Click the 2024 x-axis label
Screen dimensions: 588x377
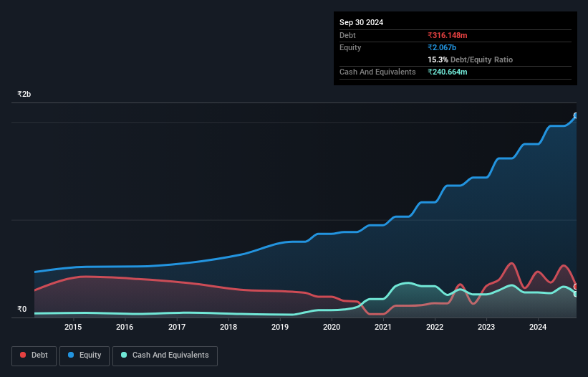coord(538,327)
